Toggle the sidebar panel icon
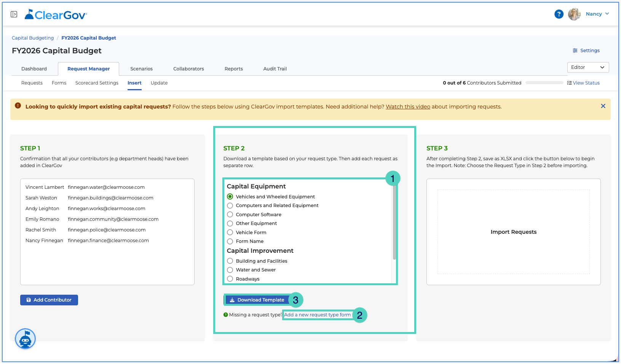 pyautogui.click(x=14, y=14)
